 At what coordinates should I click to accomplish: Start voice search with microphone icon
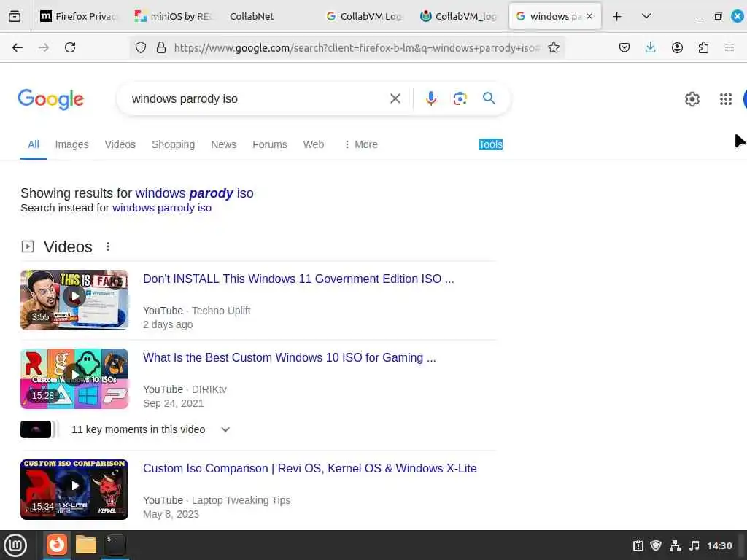tap(430, 98)
